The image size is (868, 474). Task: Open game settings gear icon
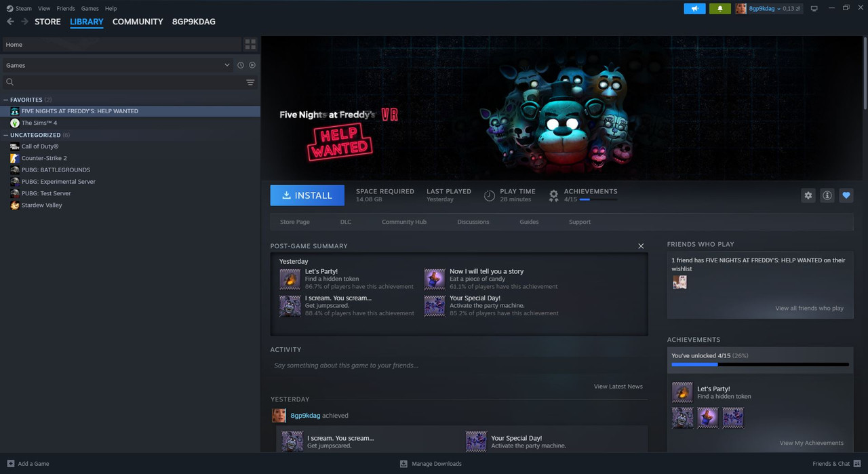[808, 195]
